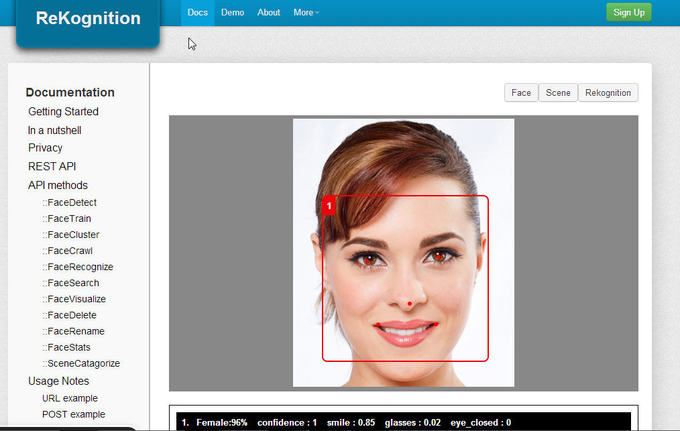The width and height of the screenshot is (680, 431).
Task: Click the ReKognition logo
Action: [88, 18]
